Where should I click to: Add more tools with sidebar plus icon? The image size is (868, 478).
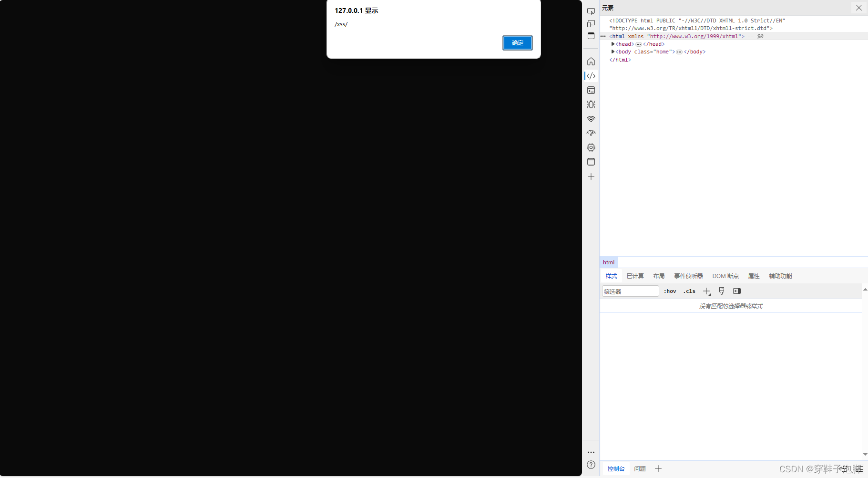[591, 177]
